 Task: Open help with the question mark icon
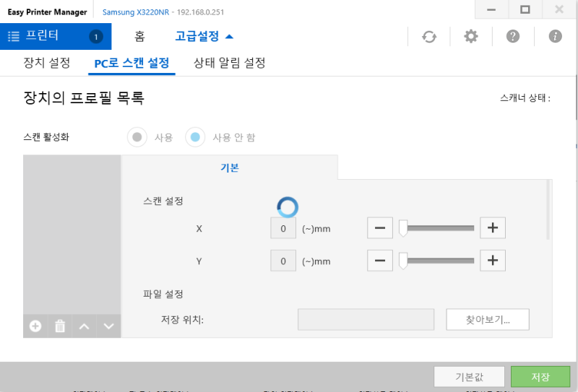[513, 36]
